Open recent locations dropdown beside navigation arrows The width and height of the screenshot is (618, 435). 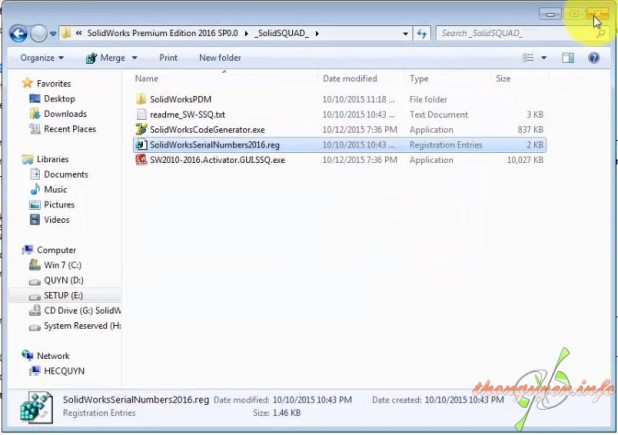coord(53,34)
